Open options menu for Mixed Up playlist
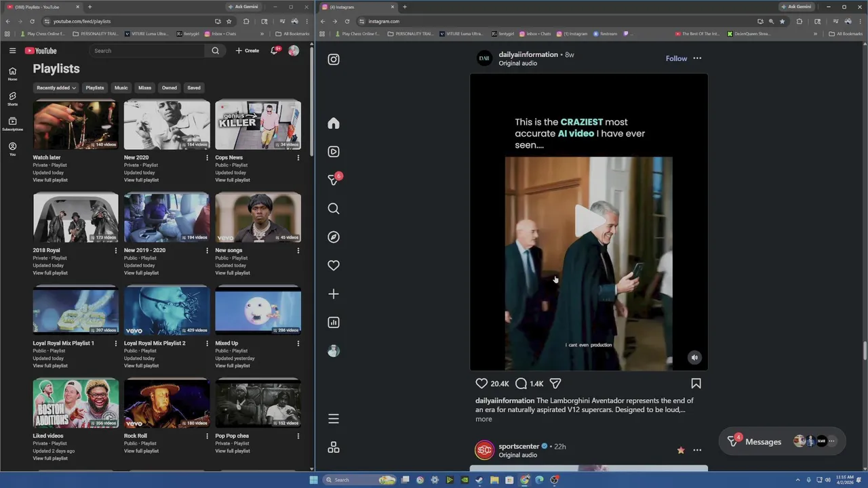 pos(298,344)
